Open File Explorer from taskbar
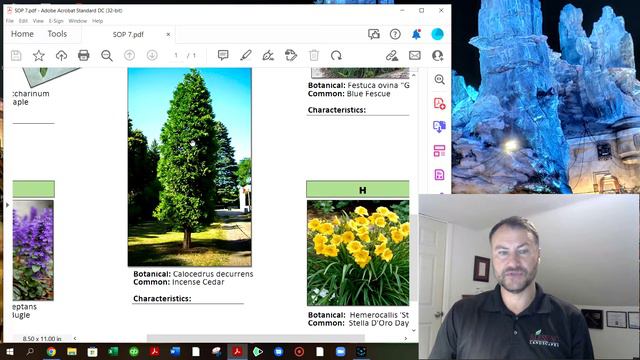Screen dimensions: 640x360 click(72, 351)
